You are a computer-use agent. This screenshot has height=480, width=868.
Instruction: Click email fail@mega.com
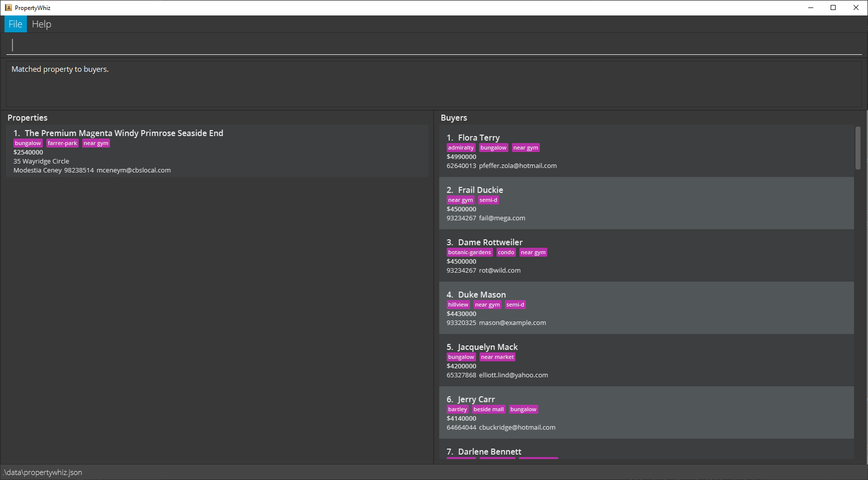click(502, 218)
